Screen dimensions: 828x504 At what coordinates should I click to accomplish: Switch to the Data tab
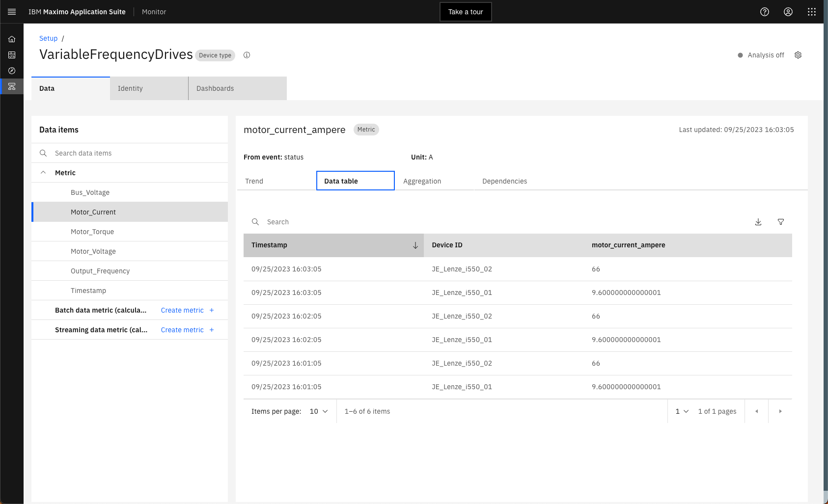[x=71, y=88]
